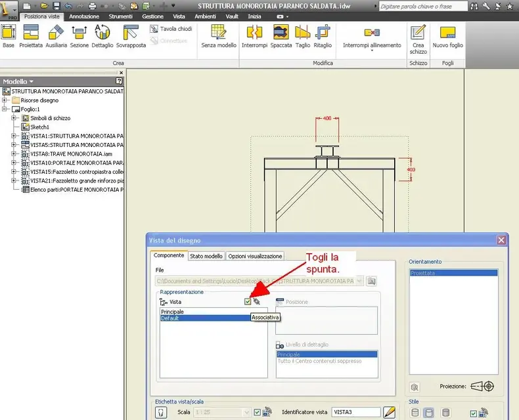Close the Modello browser panel
This screenshot has width=519, height=420.
(x=121, y=72)
